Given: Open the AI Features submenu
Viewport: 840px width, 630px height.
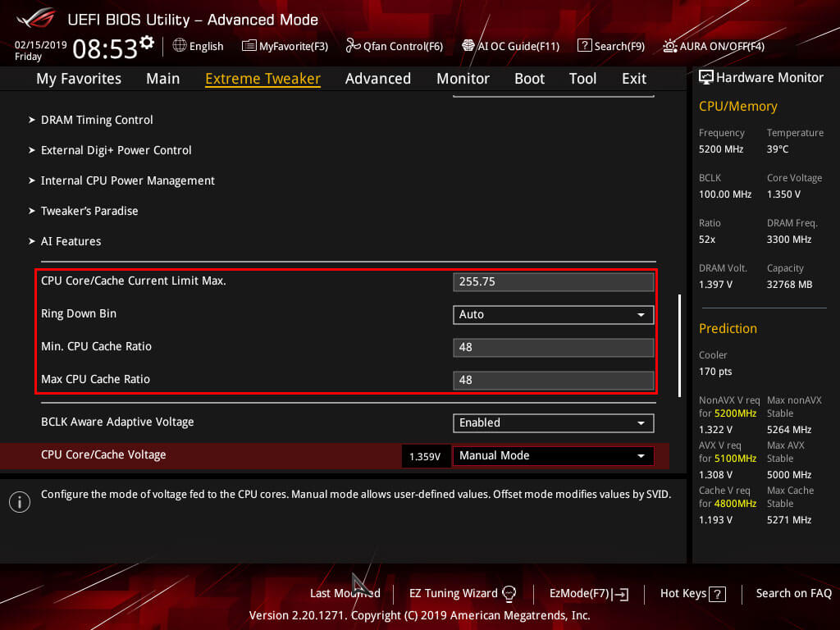Looking at the screenshot, I should [x=71, y=241].
